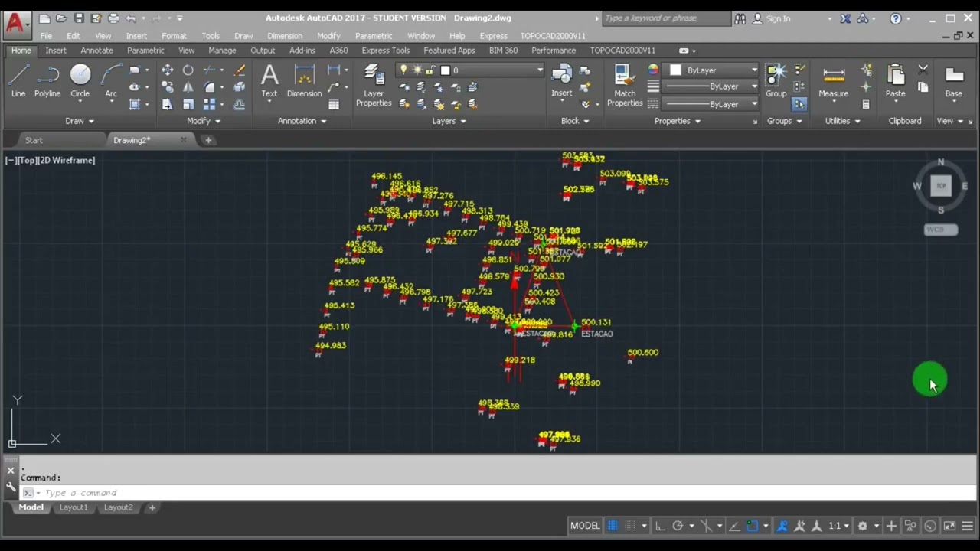Expand the Layers panel

tap(449, 121)
